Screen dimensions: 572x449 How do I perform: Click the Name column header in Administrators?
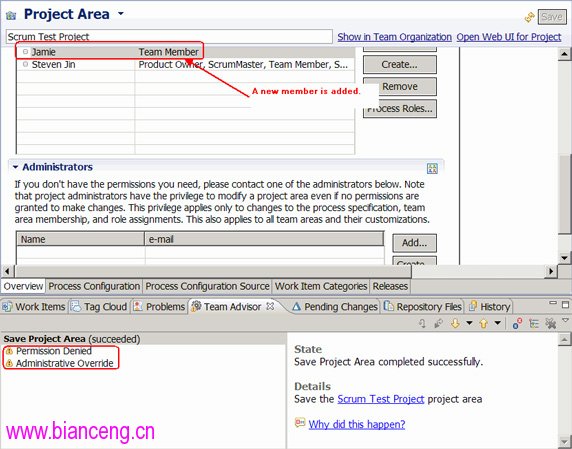click(x=81, y=239)
